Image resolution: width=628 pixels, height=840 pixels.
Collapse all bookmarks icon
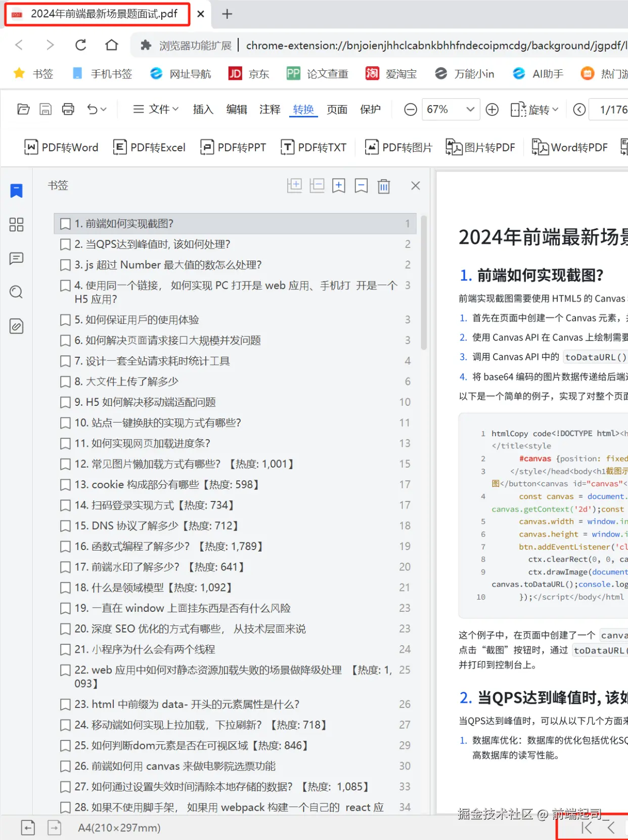317,186
